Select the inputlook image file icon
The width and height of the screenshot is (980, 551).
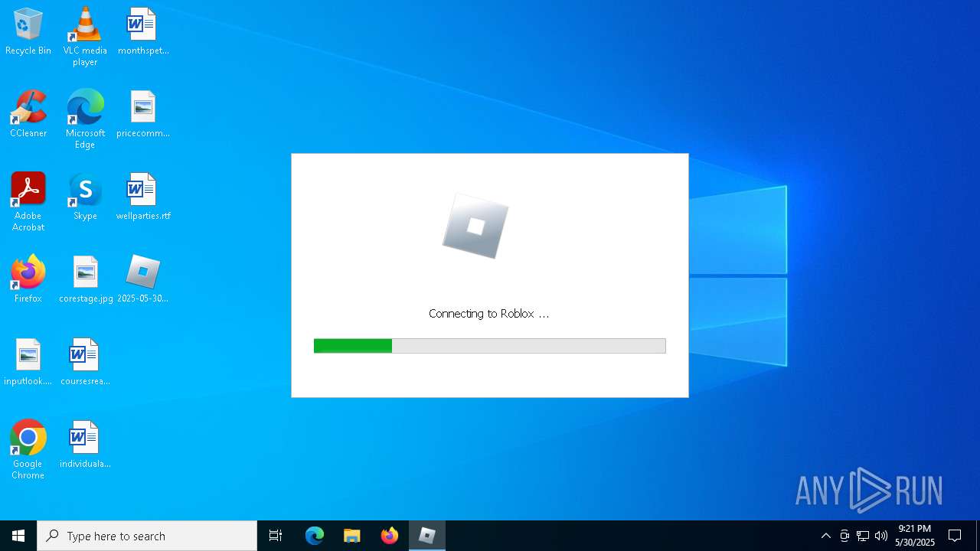(28, 363)
